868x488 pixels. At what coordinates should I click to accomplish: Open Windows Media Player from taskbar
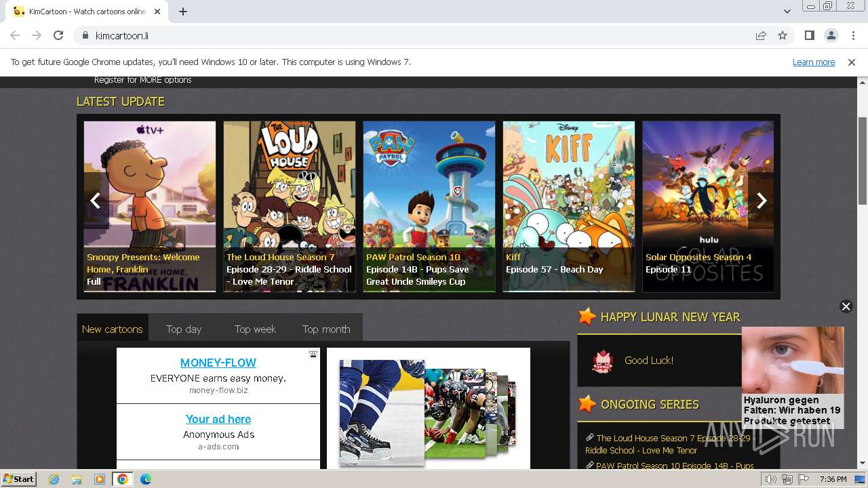pyautogui.click(x=100, y=479)
